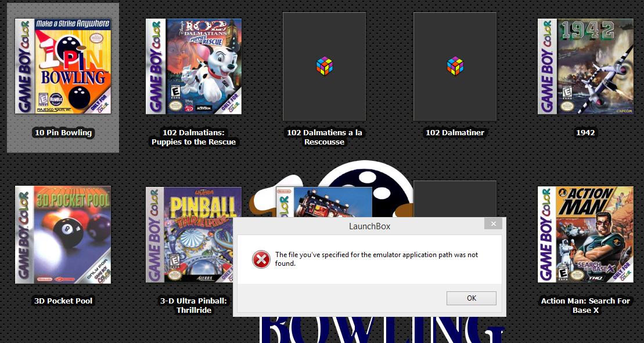Image resolution: width=644 pixels, height=343 pixels.
Task: Select the 102 Dalmatiner placeholder cover
Action: tap(455, 66)
